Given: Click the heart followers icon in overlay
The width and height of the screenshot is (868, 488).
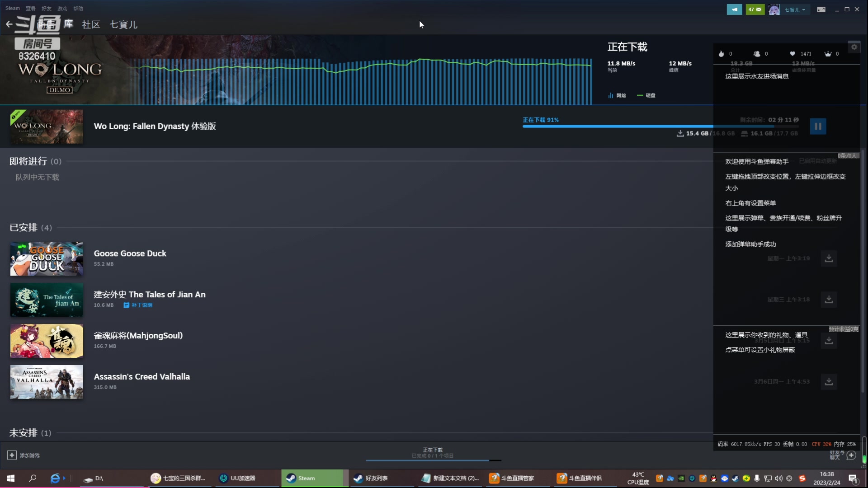Looking at the screenshot, I should coord(793,54).
